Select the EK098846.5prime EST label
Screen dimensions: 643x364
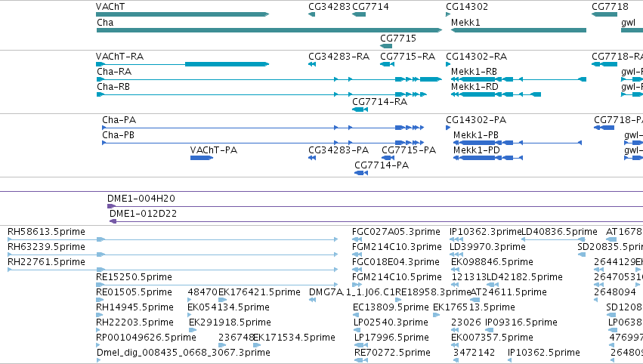492,262
